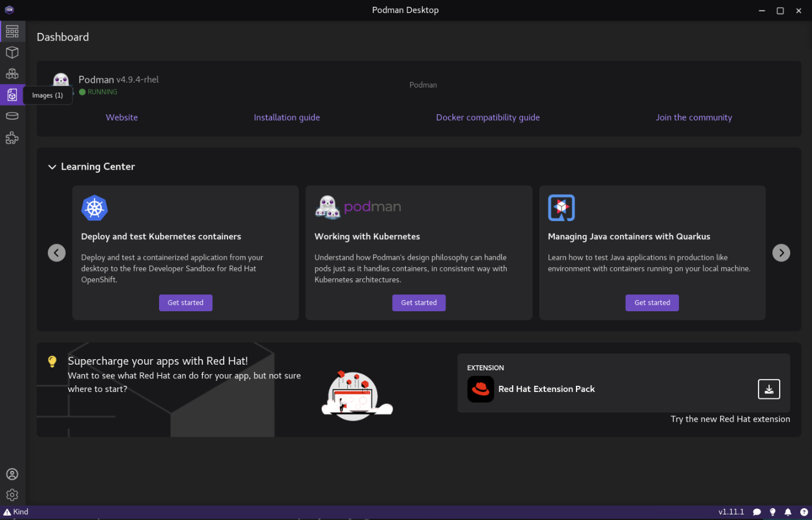Install the Red Hat Extension Pack with the download icon
Image resolution: width=812 pixels, height=520 pixels.
pyautogui.click(x=769, y=389)
